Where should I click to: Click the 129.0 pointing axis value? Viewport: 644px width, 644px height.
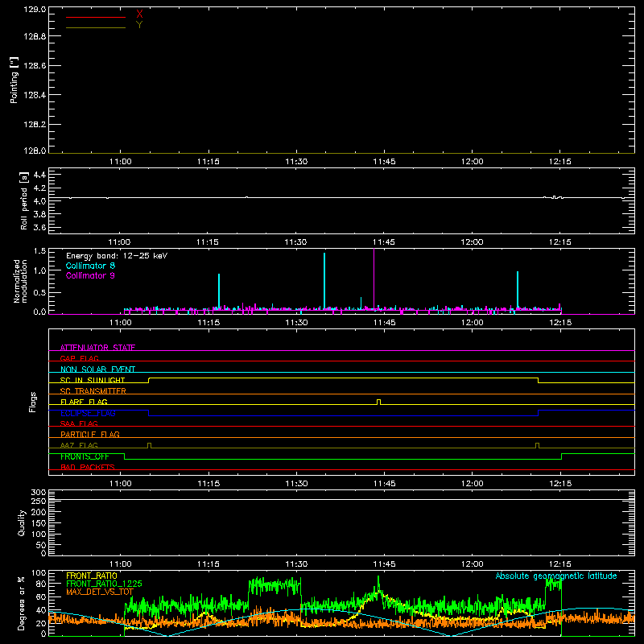tap(35, 10)
